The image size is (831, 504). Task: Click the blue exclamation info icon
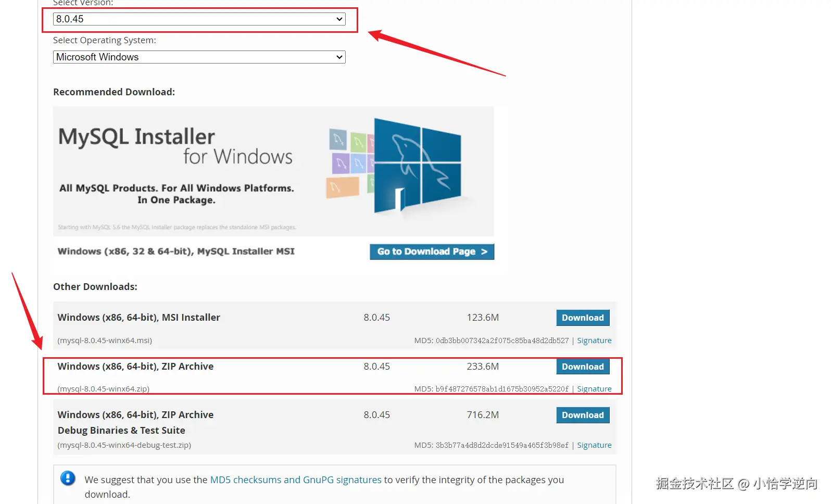[x=68, y=478]
